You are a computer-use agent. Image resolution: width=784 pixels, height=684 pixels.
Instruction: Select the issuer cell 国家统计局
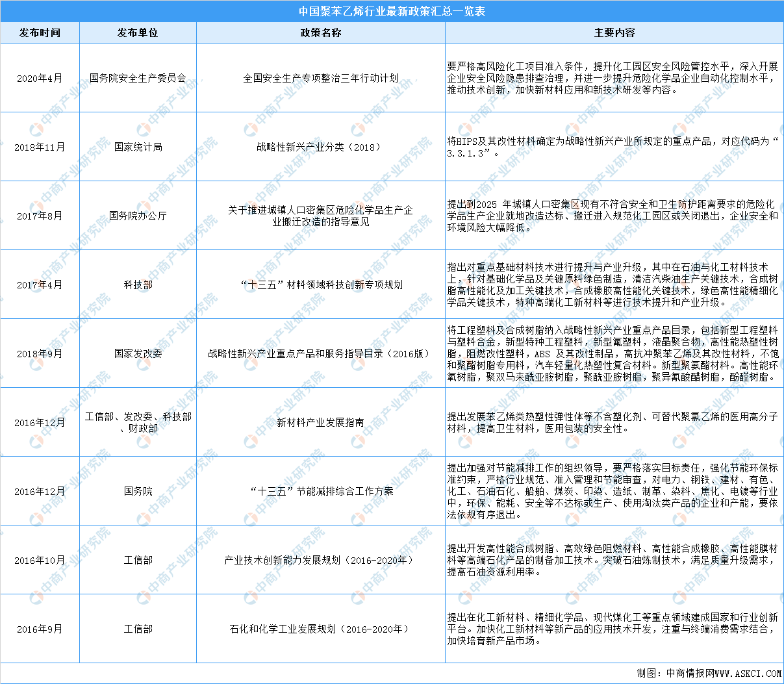[x=138, y=147]
